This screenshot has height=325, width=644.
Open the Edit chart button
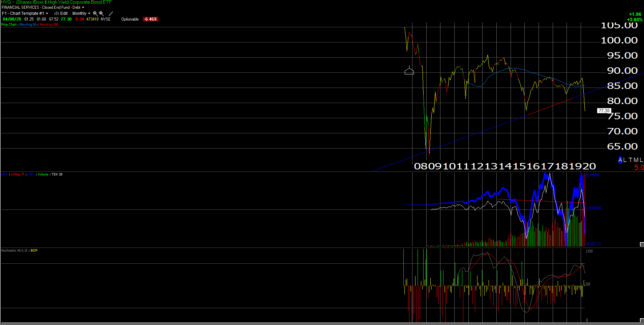[x=64, y=13]
